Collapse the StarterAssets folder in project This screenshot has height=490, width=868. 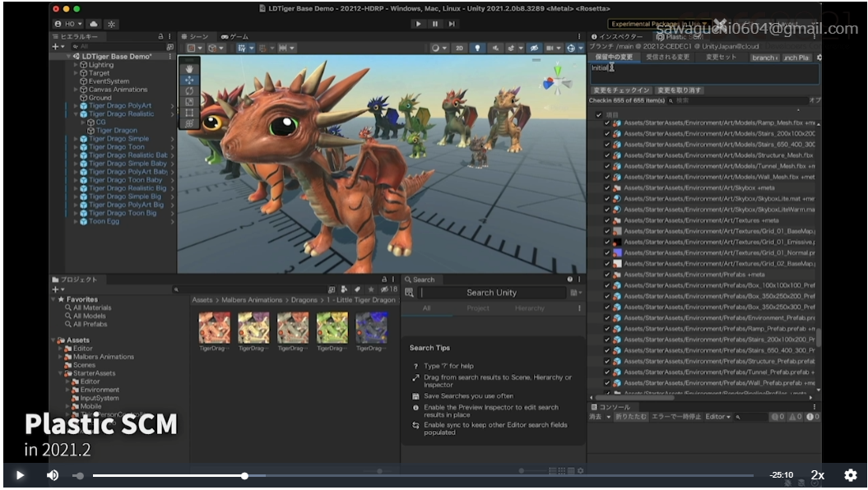tap(61, 373)
